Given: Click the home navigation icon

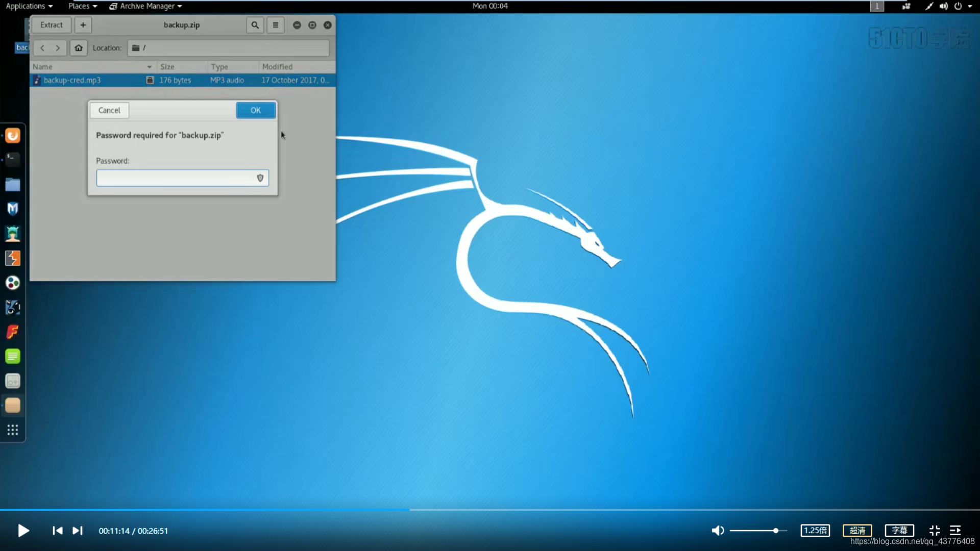Looking at the screenshot, I should pyautogui.click(x=78, y=48).
